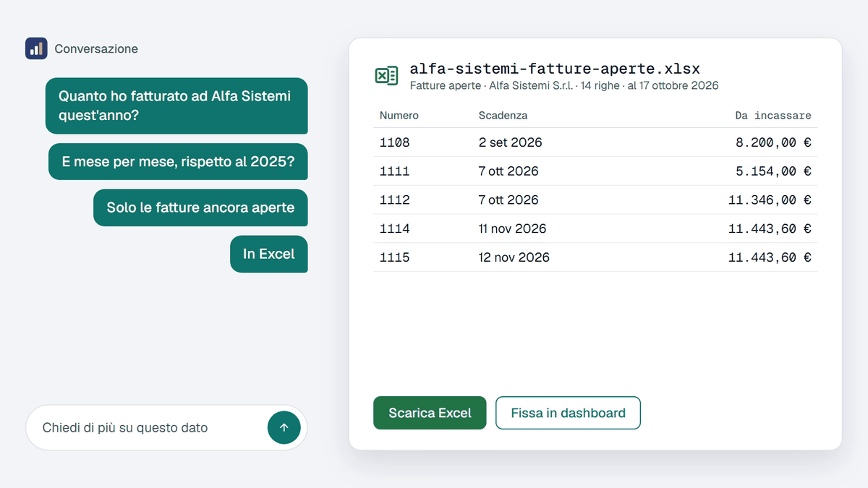
Task: Click amount '8.200,00 €'
Action: 773,142
